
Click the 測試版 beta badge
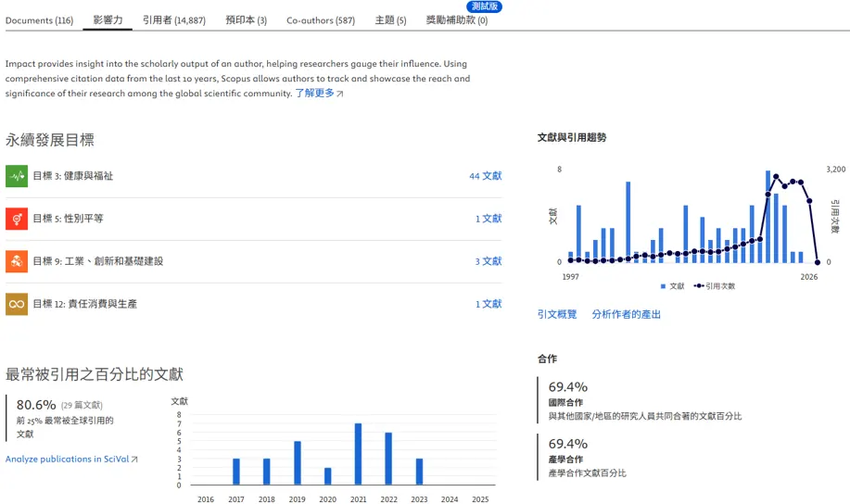click(484, 6)
